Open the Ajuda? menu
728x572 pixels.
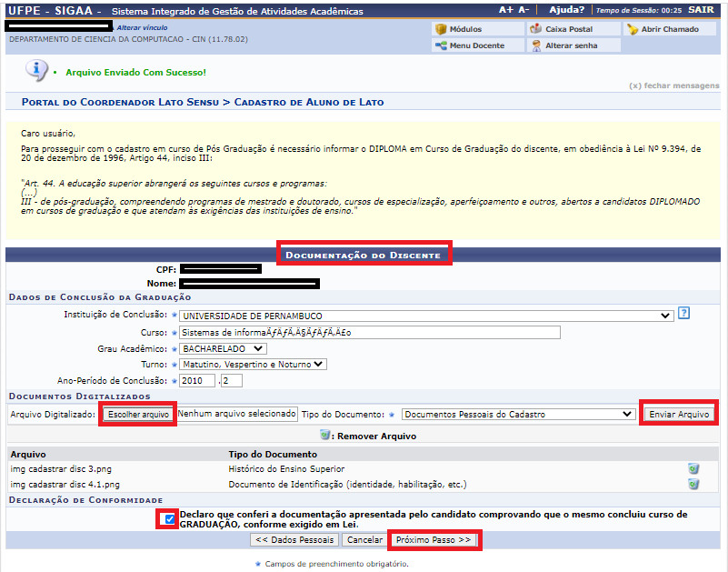pyautogui.click(x=565, y=9)
